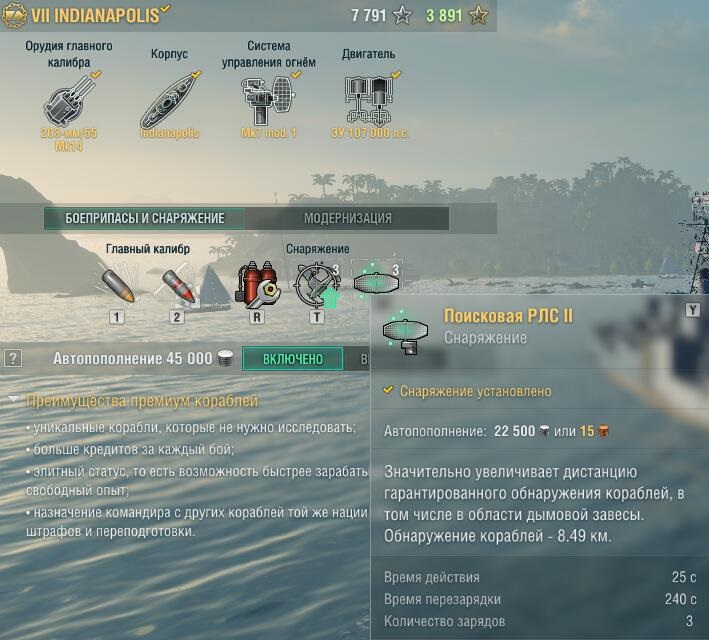
Task: Select the 203-mm/55 Mk14 main guns module
Action: point(69,100)
